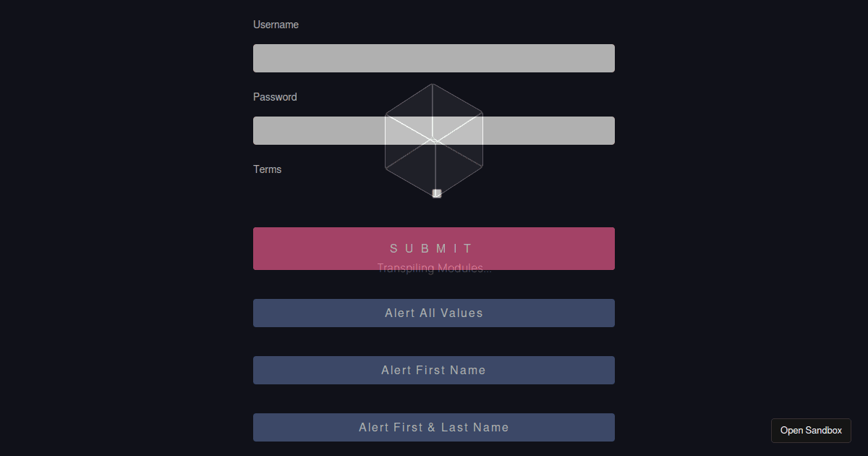This screenshot has height=456, width=868.
Task: Select the text box beneath Username label
Action: [x=434, y=58]
